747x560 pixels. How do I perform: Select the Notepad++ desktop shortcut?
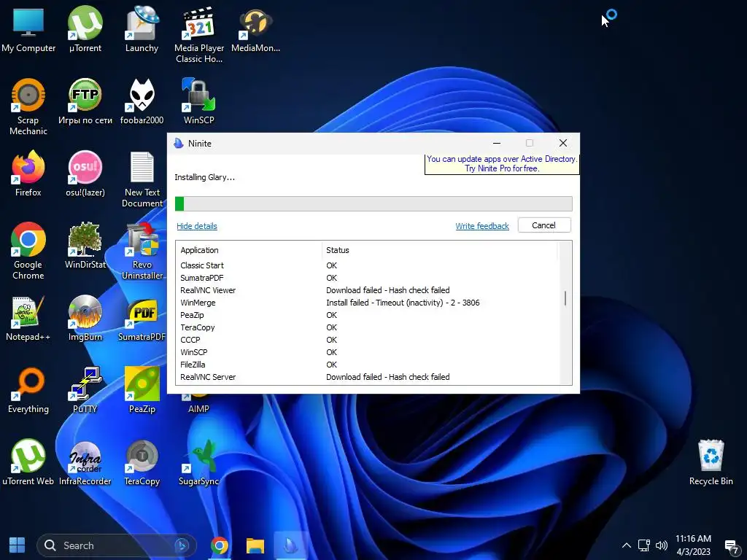pyautogui.click(x=28, y=319)
